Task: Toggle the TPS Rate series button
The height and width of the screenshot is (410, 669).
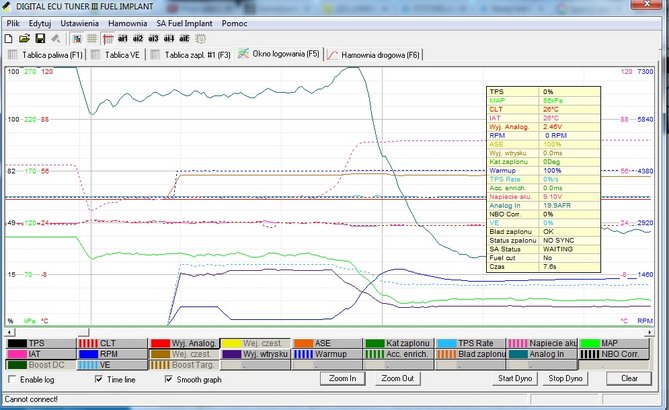Action: click(471, 343)
